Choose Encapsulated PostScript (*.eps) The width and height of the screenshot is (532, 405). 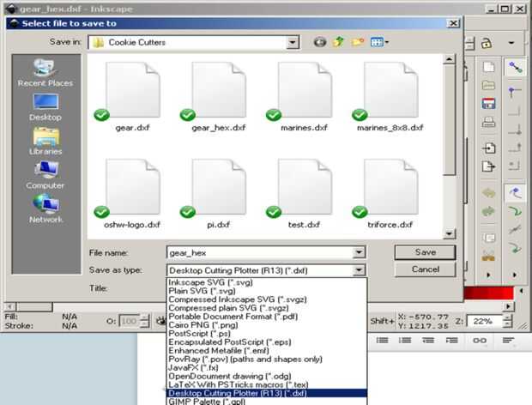(x=267, y=342)
